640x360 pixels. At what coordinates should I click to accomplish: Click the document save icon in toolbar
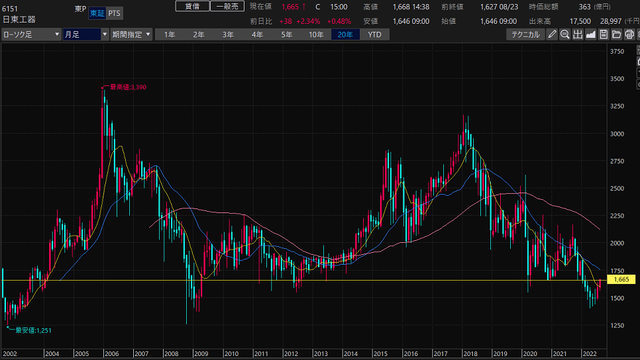[x=604, y=35]
